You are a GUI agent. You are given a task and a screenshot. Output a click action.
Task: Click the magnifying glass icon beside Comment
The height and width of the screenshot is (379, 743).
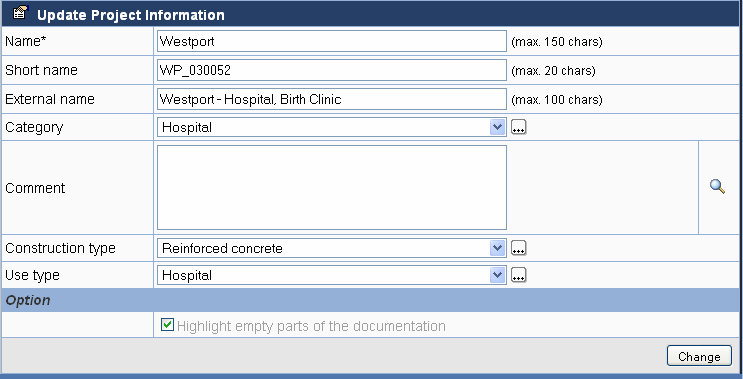[x=717, y=187]
